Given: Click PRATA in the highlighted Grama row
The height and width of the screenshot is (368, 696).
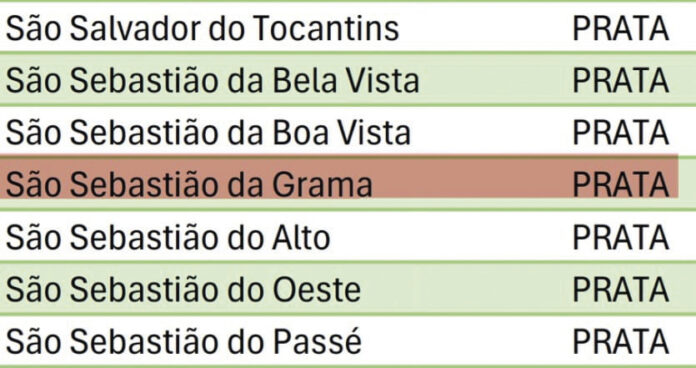Looking at the screenshot, I should [621, 185].
